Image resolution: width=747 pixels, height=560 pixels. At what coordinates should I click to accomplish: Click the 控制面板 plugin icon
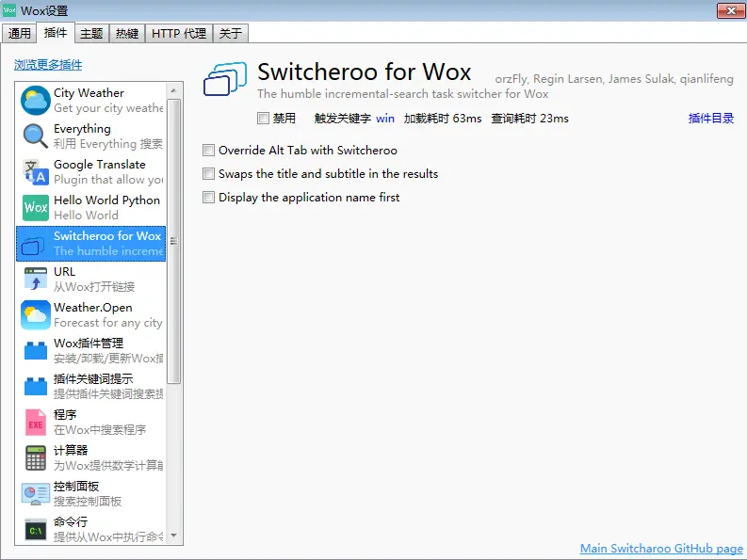coord(35,494)
